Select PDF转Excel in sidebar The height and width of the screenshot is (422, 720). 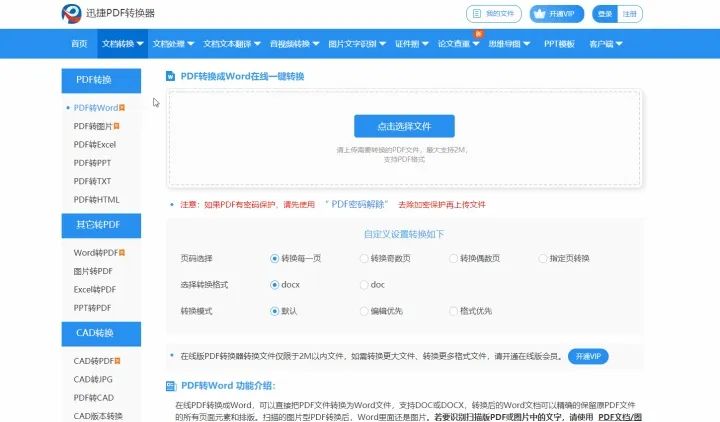click(x=95, y=145)
